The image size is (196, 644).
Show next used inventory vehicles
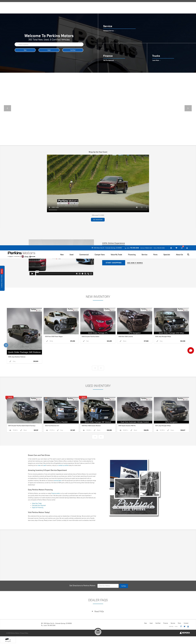[x=101, y=437]
